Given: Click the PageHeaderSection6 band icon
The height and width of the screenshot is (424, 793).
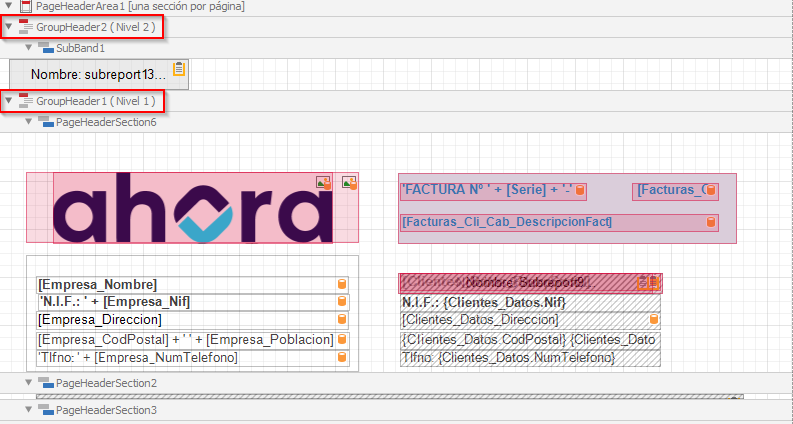Looking at the screenshot, I should tap(46, 122).
